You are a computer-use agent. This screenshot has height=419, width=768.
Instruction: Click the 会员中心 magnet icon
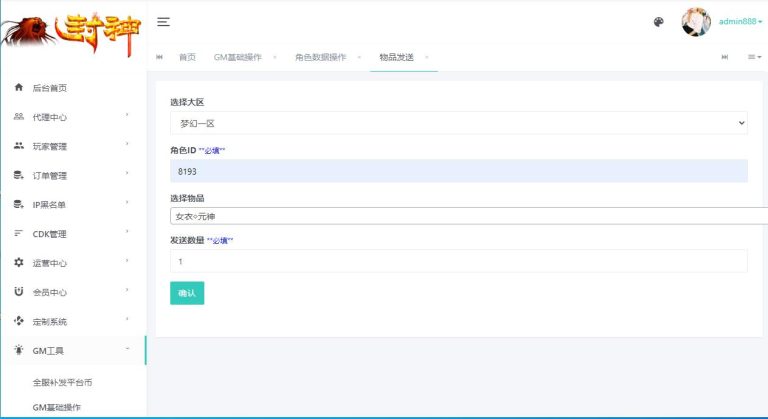point(18,292)
